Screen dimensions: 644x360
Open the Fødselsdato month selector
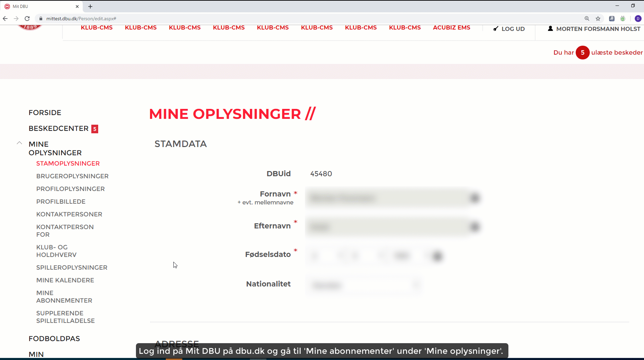click(367, 256)
